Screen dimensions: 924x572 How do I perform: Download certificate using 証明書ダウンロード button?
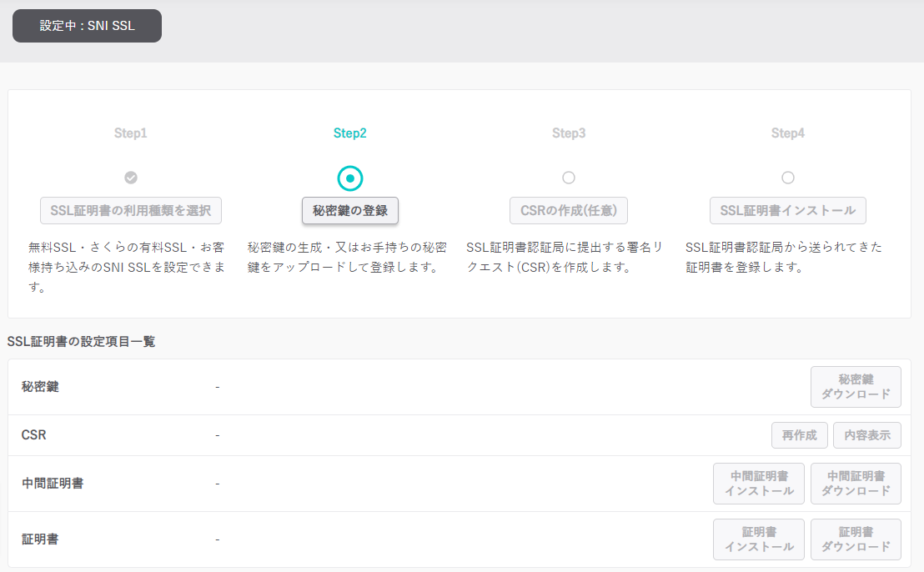tap(856, 539)
